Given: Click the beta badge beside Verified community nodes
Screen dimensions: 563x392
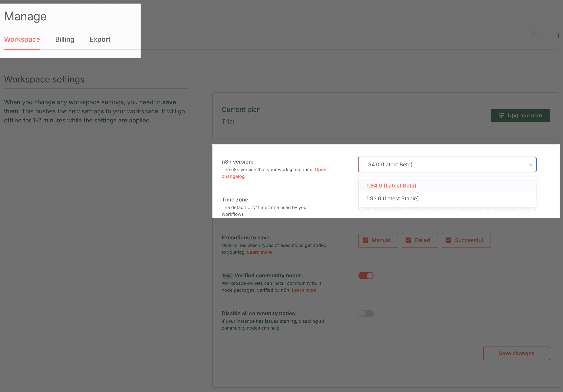Looking at the screenshot, I should click(x=227, y=276).
